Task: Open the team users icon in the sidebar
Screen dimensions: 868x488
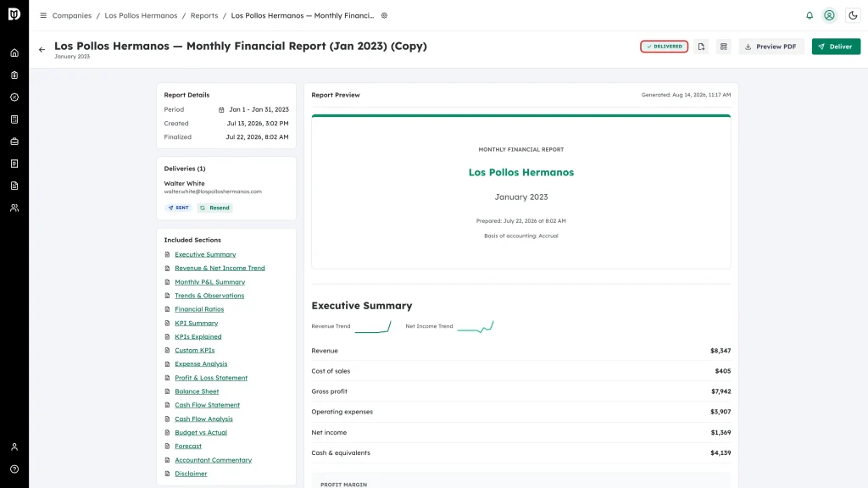Action: [x=14, y=208]
